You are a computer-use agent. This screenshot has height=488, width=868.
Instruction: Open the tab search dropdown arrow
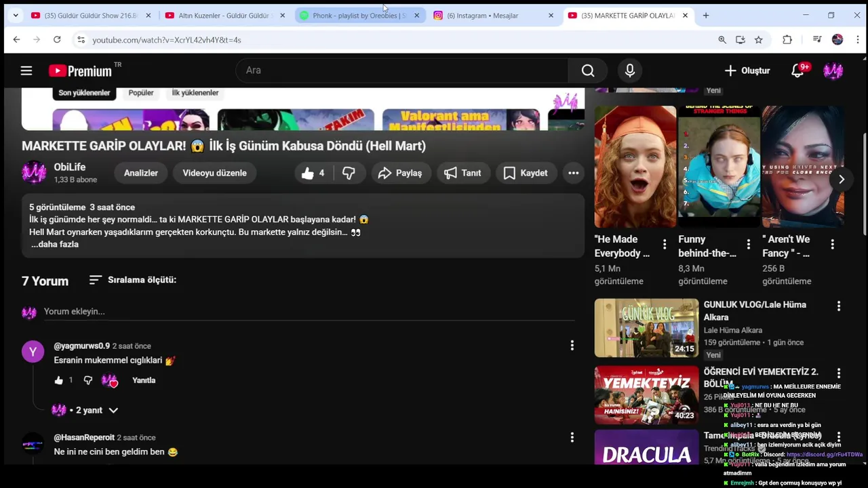click(x=16, y=16)
